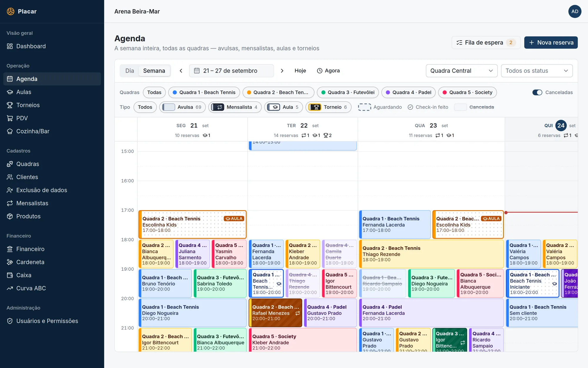Switch to Semana view

click(x=154, y=71)
